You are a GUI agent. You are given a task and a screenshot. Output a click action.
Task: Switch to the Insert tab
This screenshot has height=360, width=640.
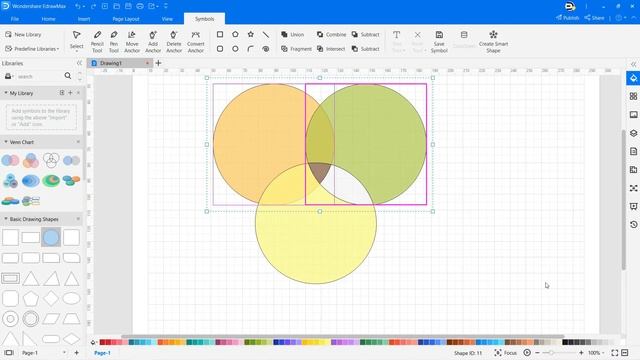pyautogui.click(x=84, y=19)
